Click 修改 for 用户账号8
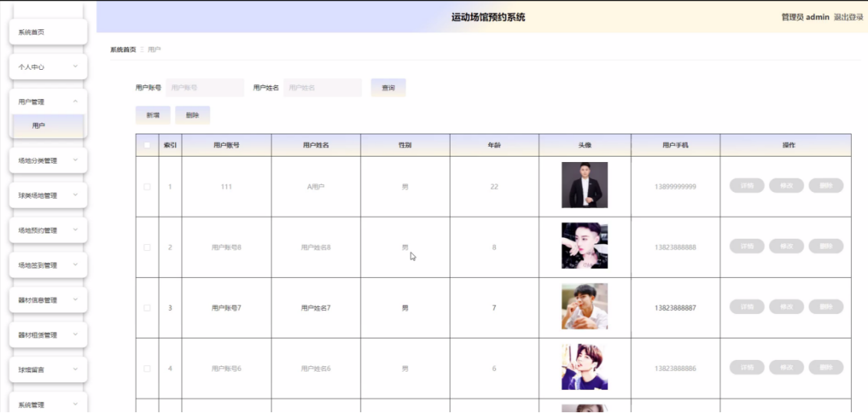 click(786, 246)
